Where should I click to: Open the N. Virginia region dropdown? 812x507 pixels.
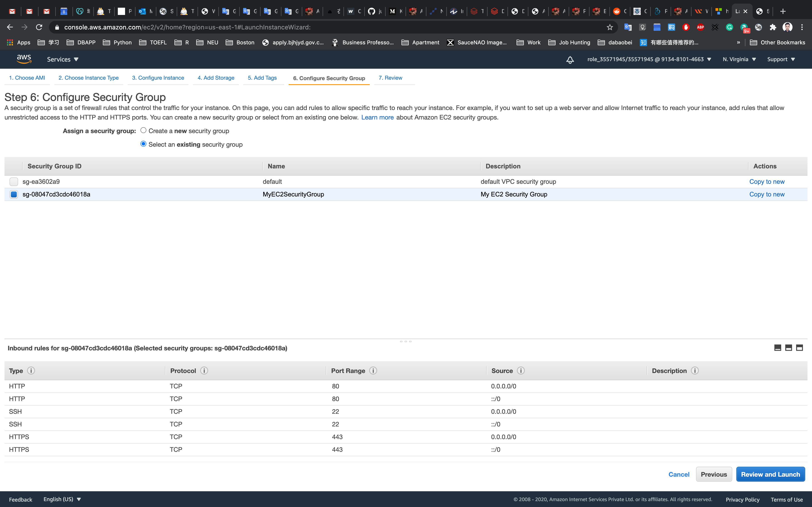[x=739, y=59]
